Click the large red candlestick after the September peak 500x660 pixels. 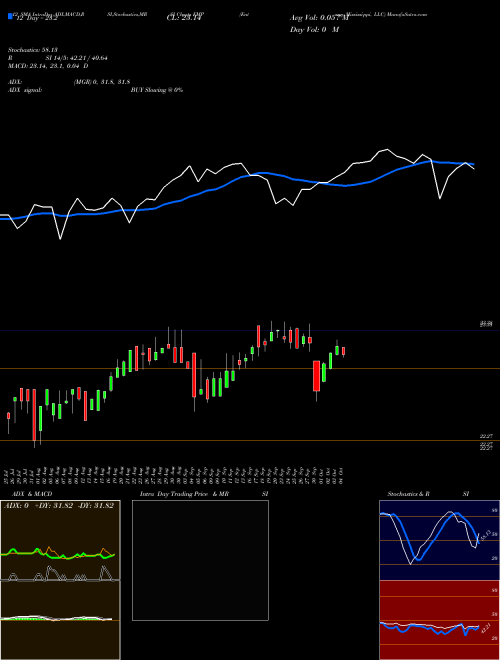pos(316,376)
